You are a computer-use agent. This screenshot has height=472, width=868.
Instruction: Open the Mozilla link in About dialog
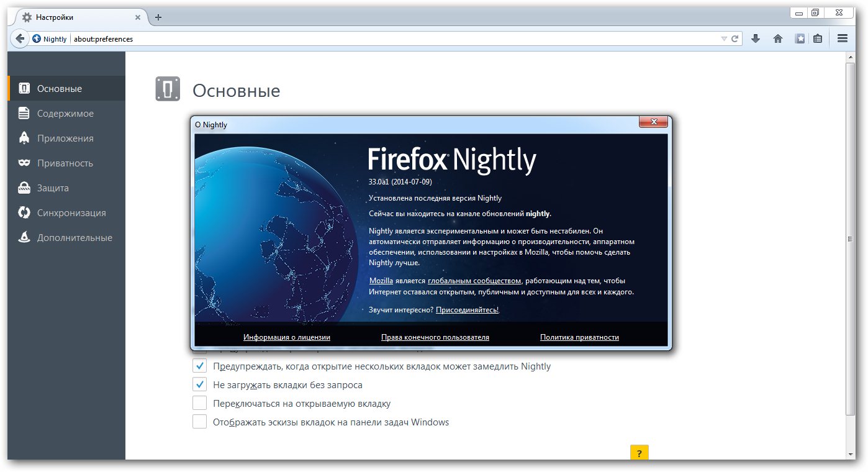(381, 281)
